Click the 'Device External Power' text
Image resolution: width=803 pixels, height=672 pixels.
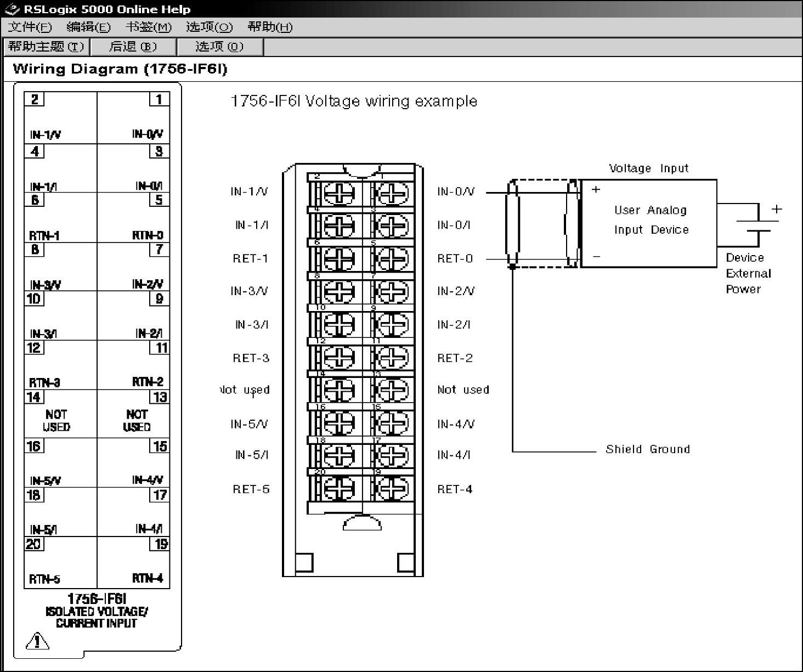749,273
